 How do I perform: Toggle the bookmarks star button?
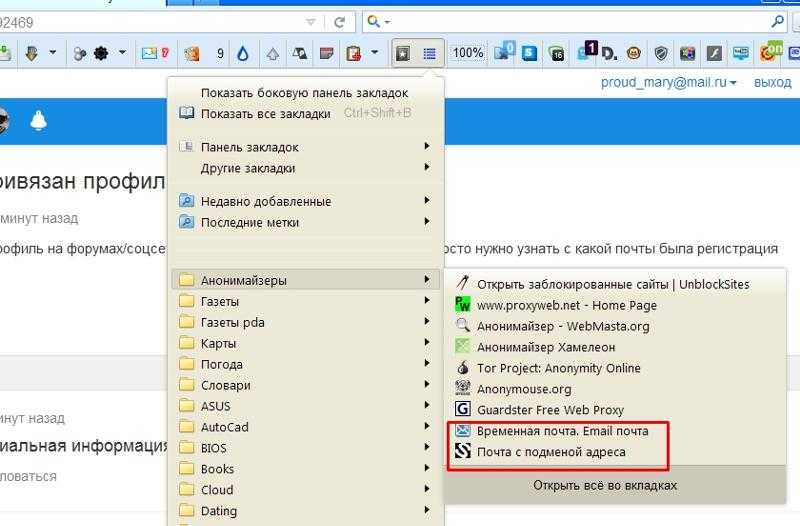click(403, 53)
